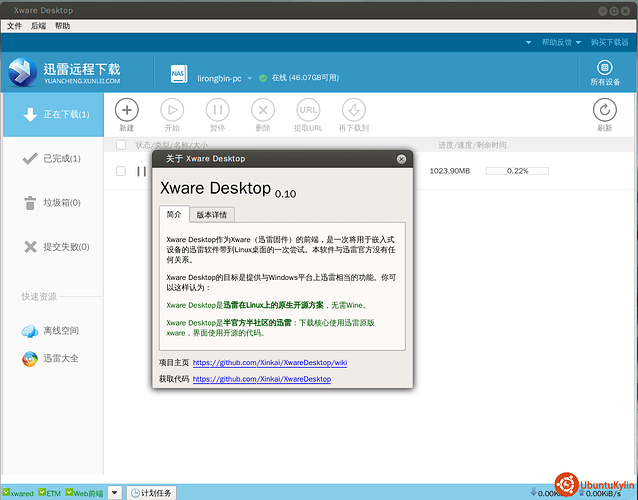
Task: Click the 新建 new task icon
Action: tap(127, 110)
